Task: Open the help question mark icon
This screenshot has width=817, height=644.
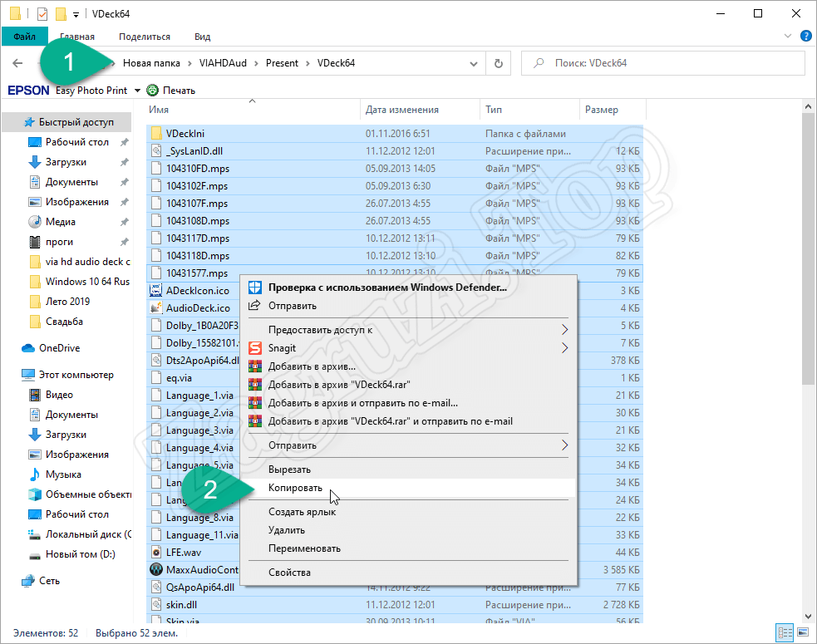Action: coord(805,36)
